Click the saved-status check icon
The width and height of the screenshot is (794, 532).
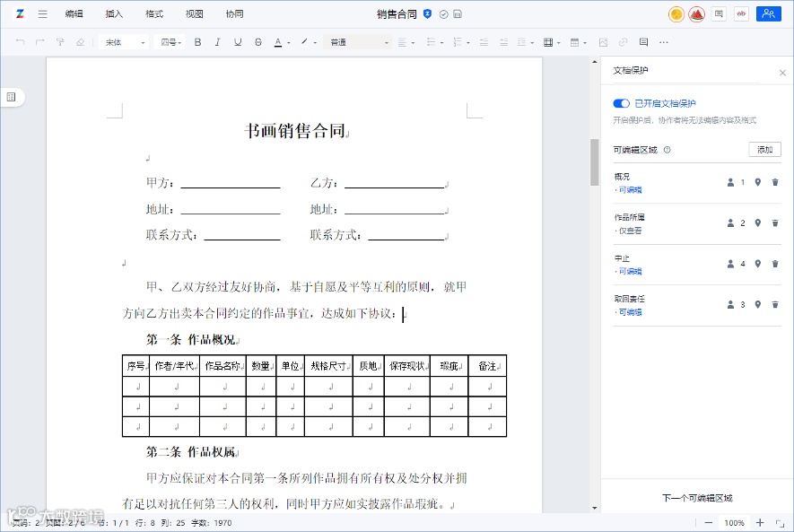[443, 14]
